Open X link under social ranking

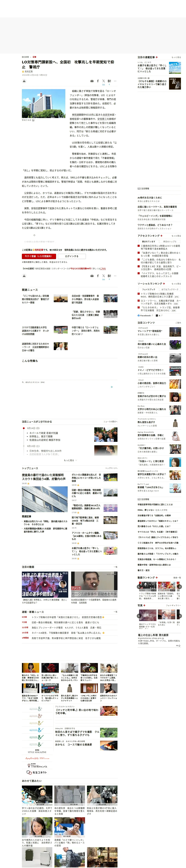click(x=159, y=315)
